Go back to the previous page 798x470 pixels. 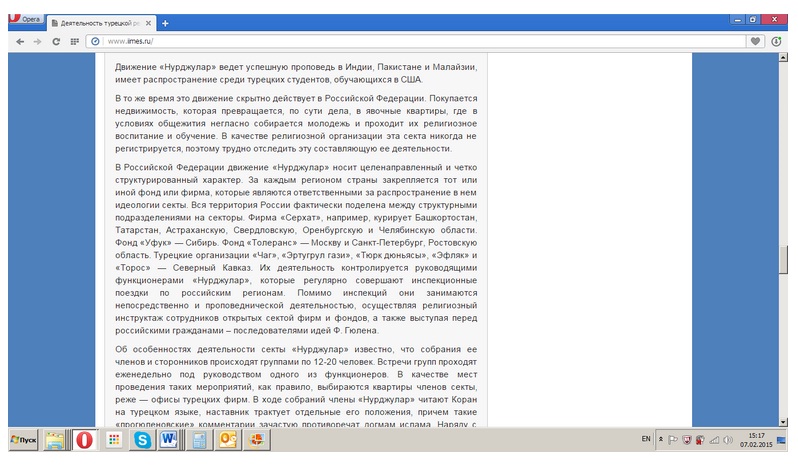coord(20,42)
